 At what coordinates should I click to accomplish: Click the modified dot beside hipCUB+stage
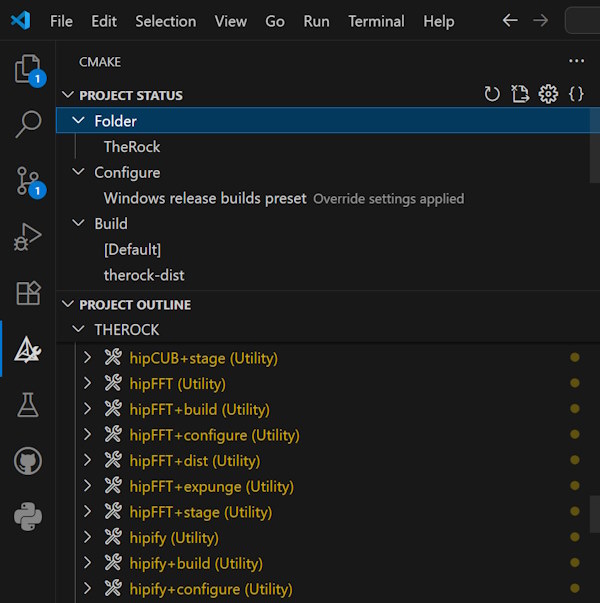pyautogui.click(x=575, y=357)
